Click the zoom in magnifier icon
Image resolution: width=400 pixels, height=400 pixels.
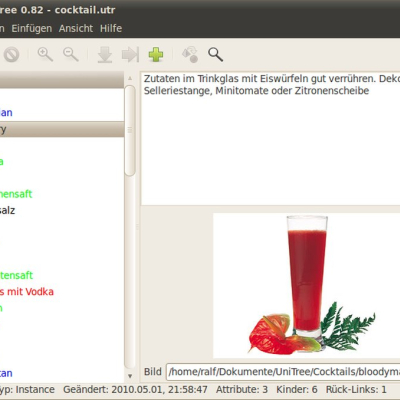45,54
